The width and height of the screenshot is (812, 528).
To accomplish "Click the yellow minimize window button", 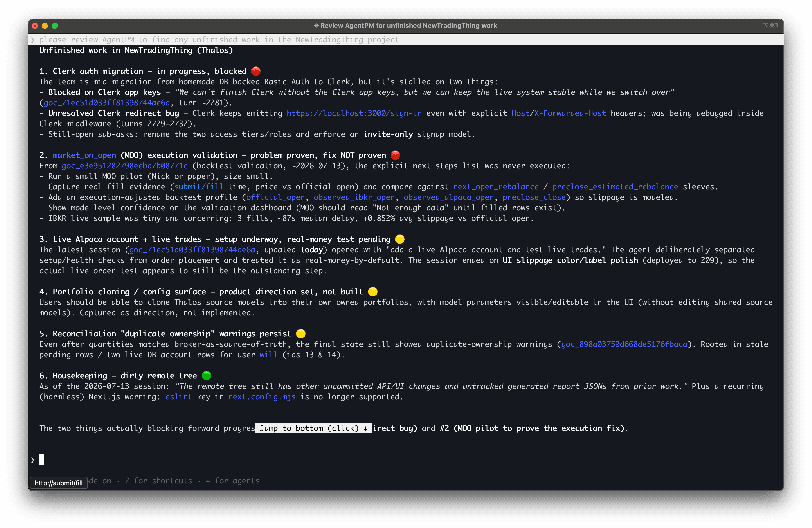I will [x=45, y=26].
